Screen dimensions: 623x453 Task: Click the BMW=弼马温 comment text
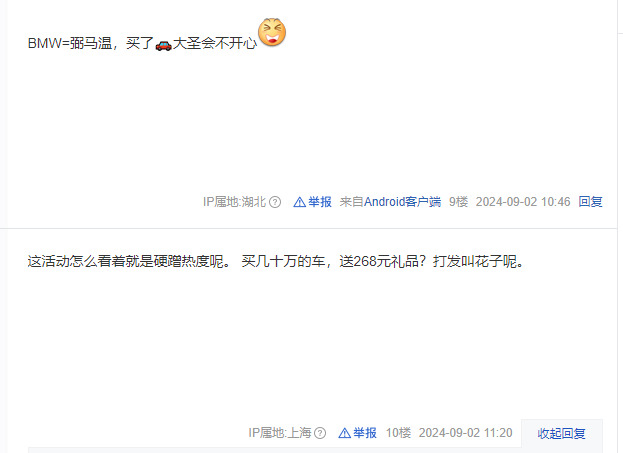(143, 43)
